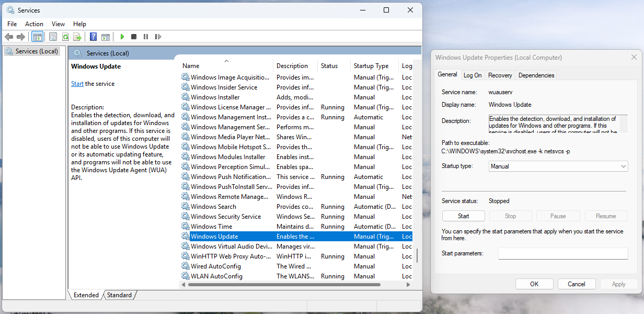Click the Export List toolbar icon
This screenshot has width=644, height=314.
tap(77, 37)
